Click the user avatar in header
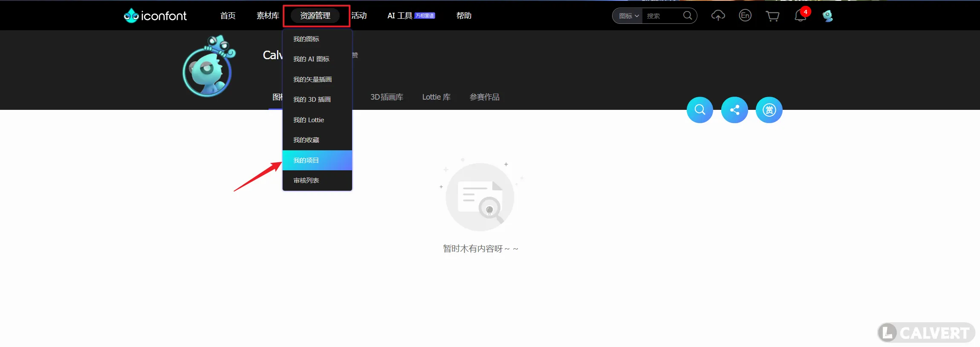980x347 pixels. [827, 16]
